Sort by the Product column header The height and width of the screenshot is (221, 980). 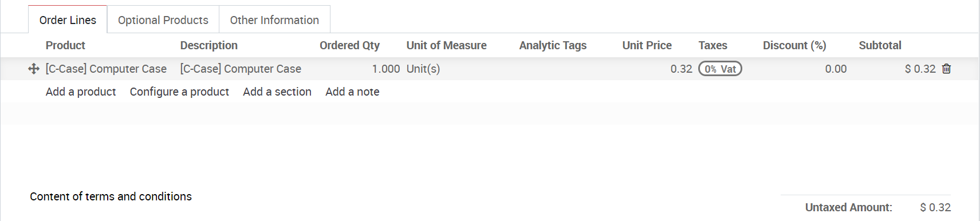click(x=65, y=45)
